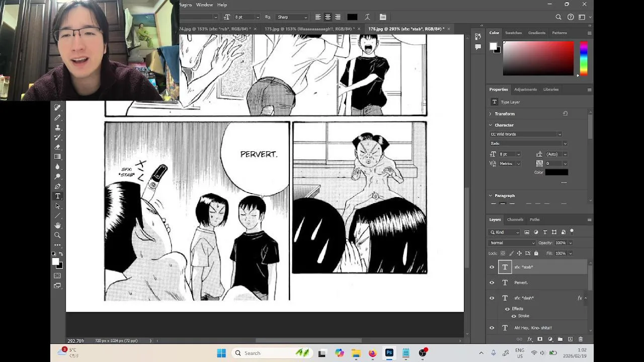
Task: Select the Zoom tool
Action: (57, 235)
